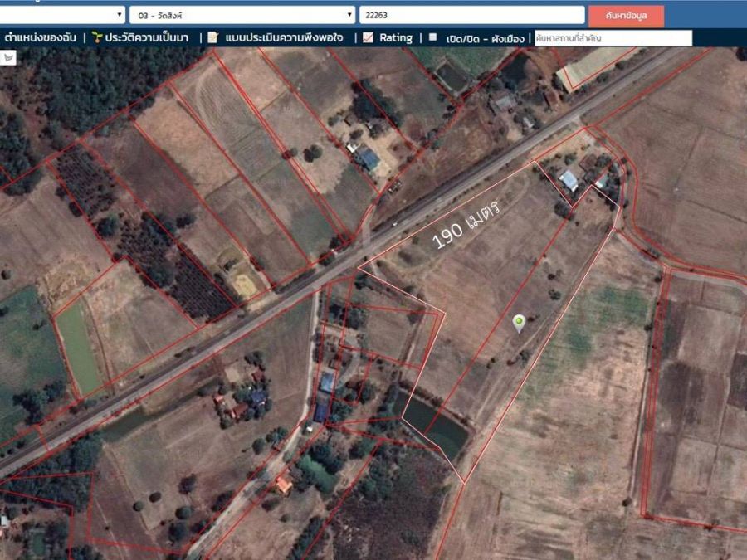Click the chart icon beside Rating
The height and width of the screenshot is (560, 747).
click(368, 37)
